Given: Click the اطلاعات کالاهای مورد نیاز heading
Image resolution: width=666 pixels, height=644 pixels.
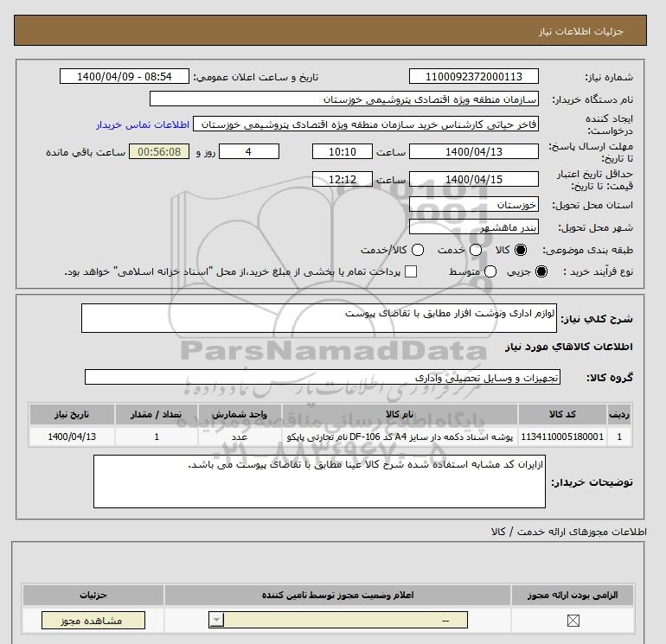Looking at the screenshot, I should tap(568, 347).
